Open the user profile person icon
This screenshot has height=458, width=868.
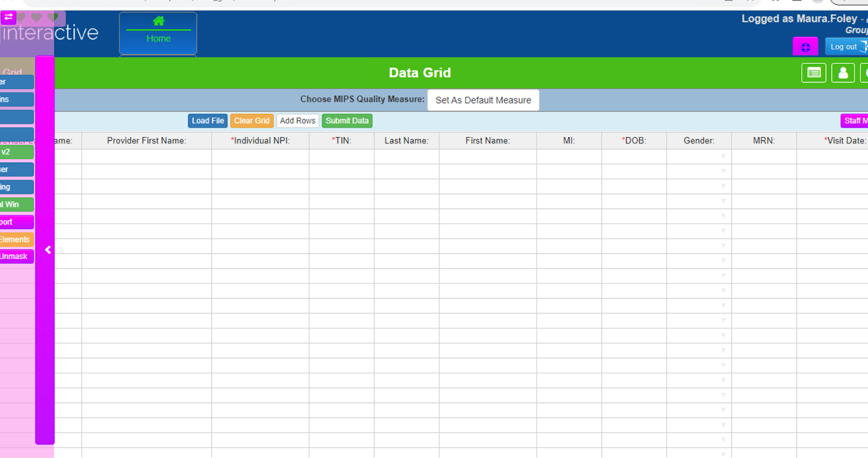843,73
